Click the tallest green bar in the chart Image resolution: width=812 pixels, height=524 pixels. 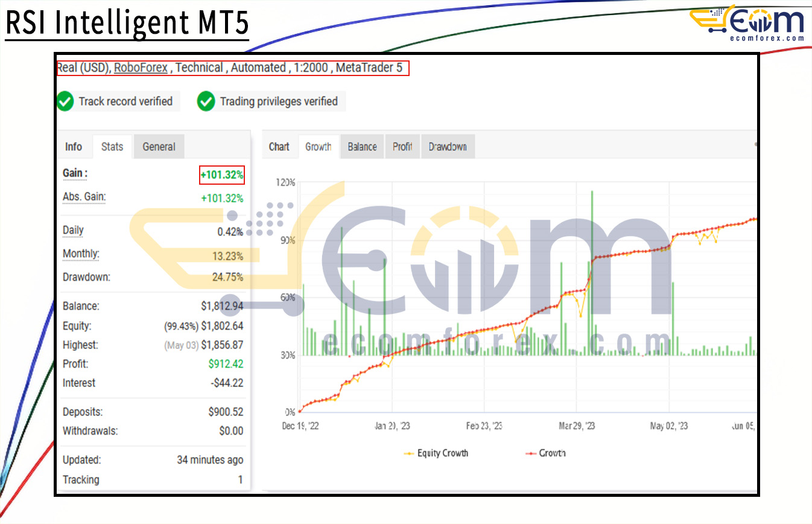pos(592,272)
